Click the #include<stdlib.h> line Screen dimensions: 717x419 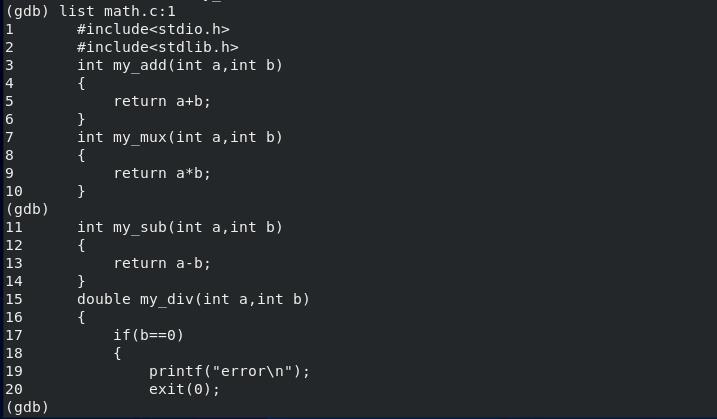point(158,47)
